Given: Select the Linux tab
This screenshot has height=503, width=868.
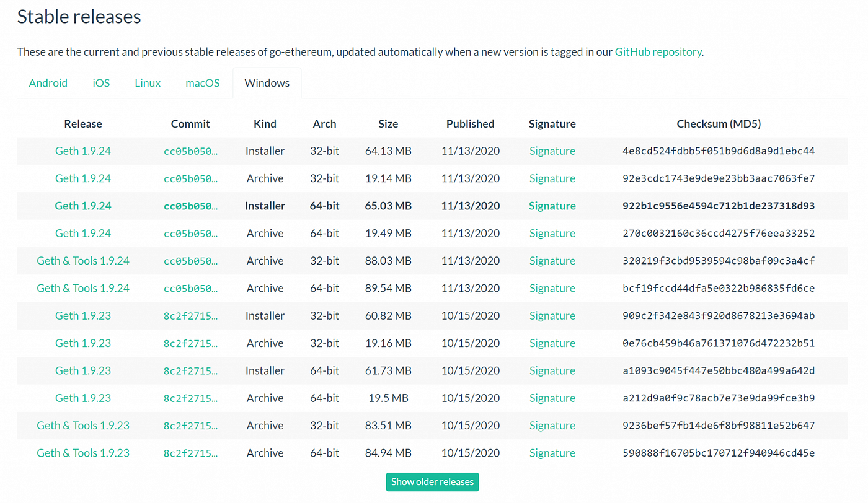Looking at the screenshot, I should [148, 83].
